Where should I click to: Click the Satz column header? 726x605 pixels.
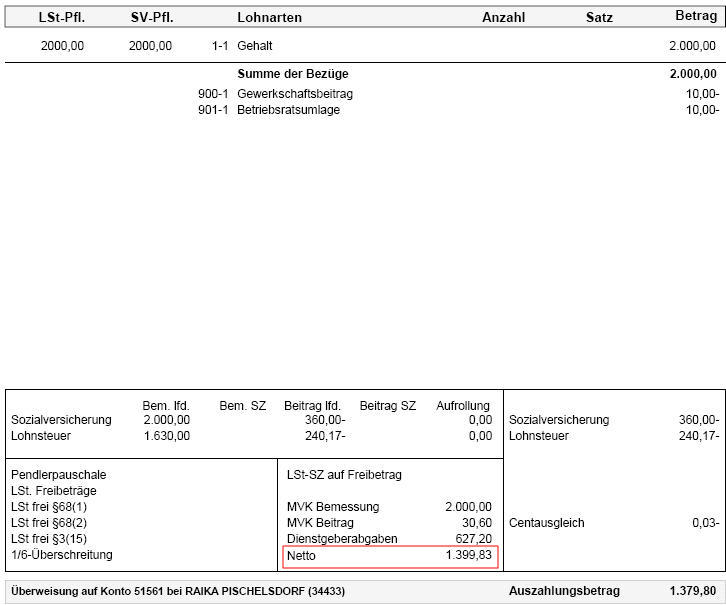pos(599,18)
